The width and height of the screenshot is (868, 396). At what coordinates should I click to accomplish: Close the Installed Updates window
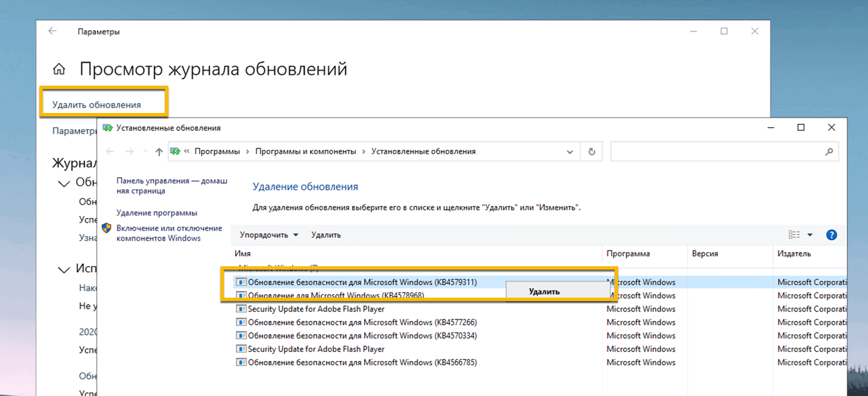[x=831, y=128]
